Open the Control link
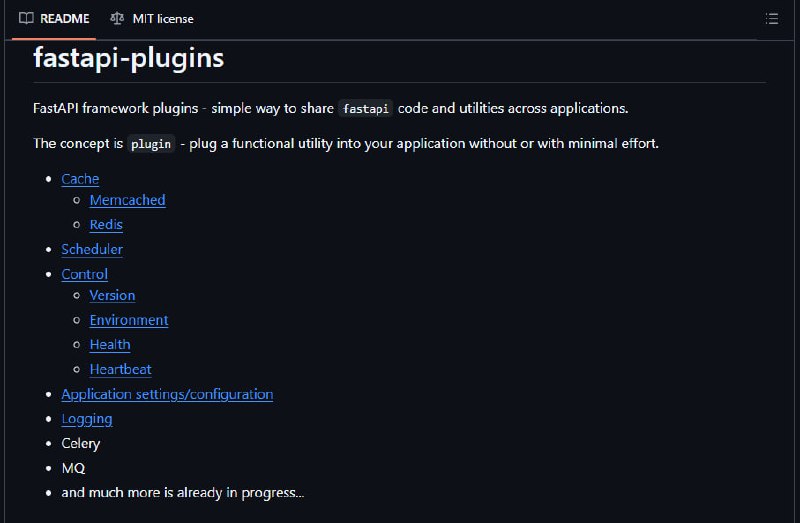The width and height of the screenshot is (800, 523). (x=85, y=274)
